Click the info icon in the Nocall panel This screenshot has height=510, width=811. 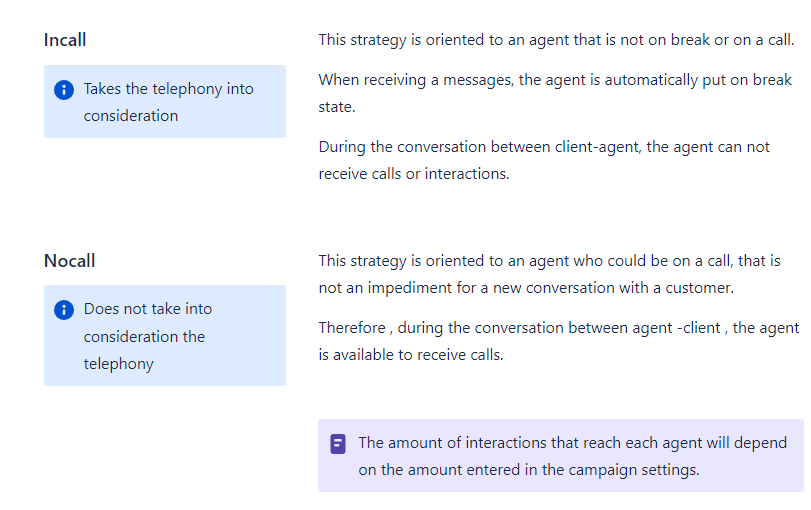tap(63, 310)
